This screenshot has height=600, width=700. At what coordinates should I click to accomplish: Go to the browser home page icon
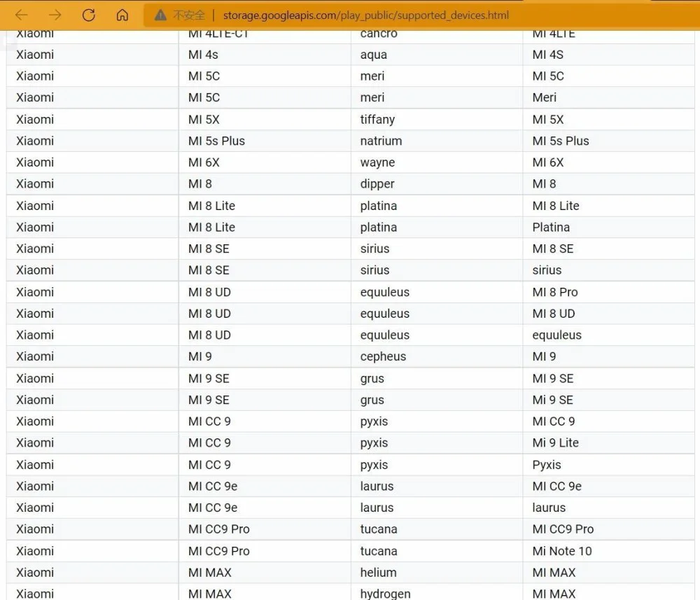click(122, 15)
